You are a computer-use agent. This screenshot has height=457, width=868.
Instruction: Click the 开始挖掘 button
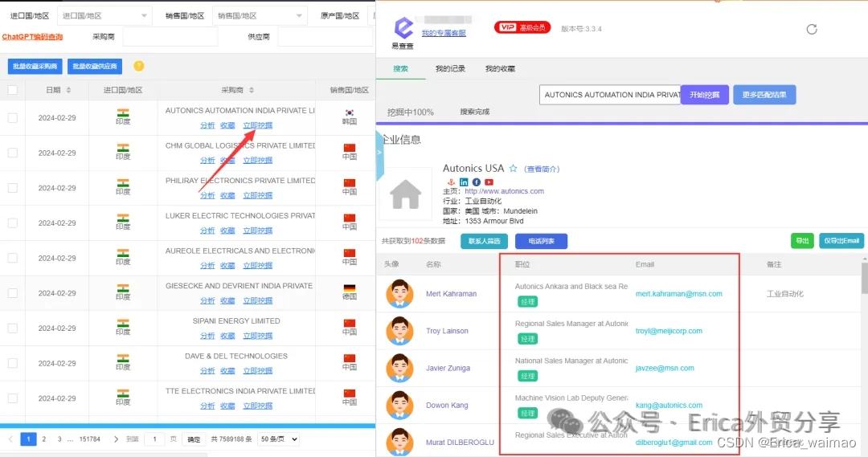point(705,95)
